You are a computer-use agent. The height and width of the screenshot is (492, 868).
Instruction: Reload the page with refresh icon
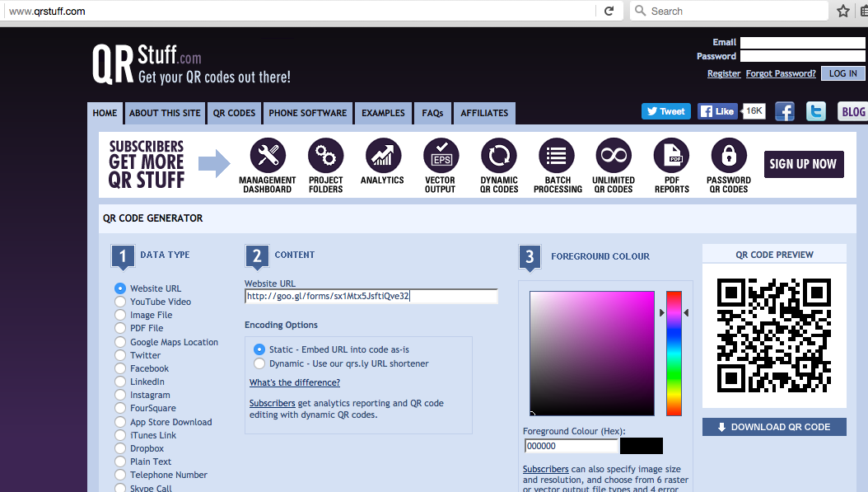[609, 11]
